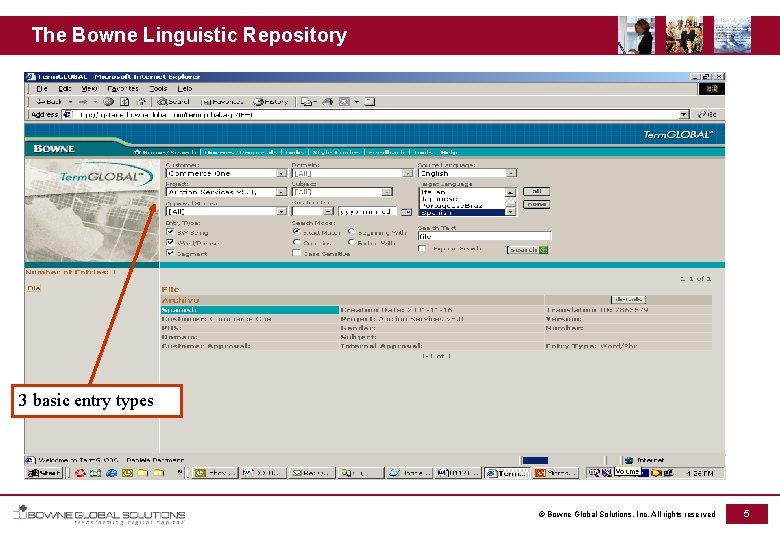Image resolution: width=780 pixels, height=540 pixels.
Task: Go back using the browser Back button
Action: pos(49,101)
